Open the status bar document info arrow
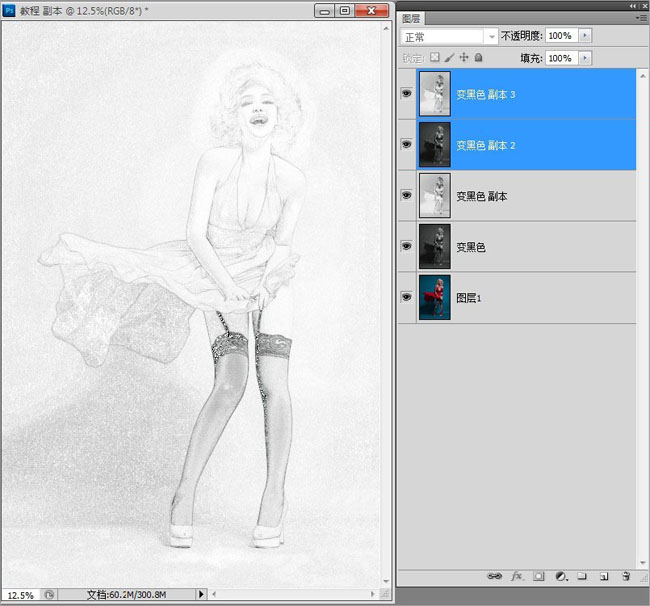This screenshot has width=650, height=606. point(201,594)
